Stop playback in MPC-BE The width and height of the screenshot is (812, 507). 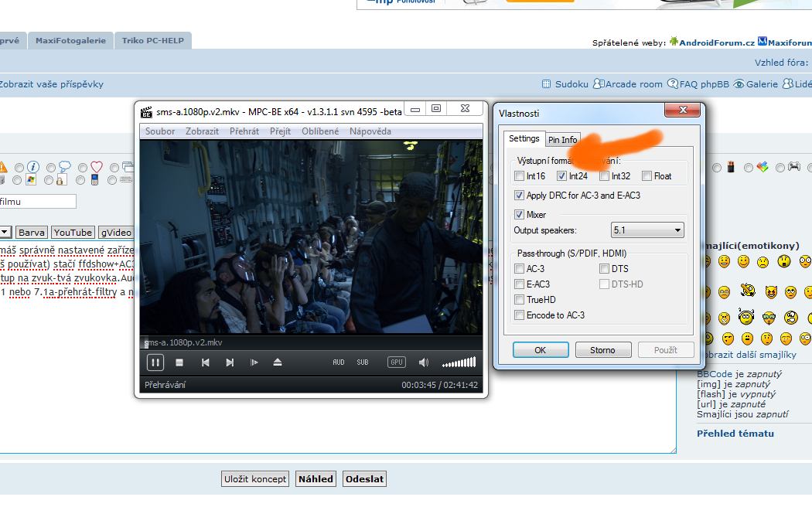click(x=179, y=362)
